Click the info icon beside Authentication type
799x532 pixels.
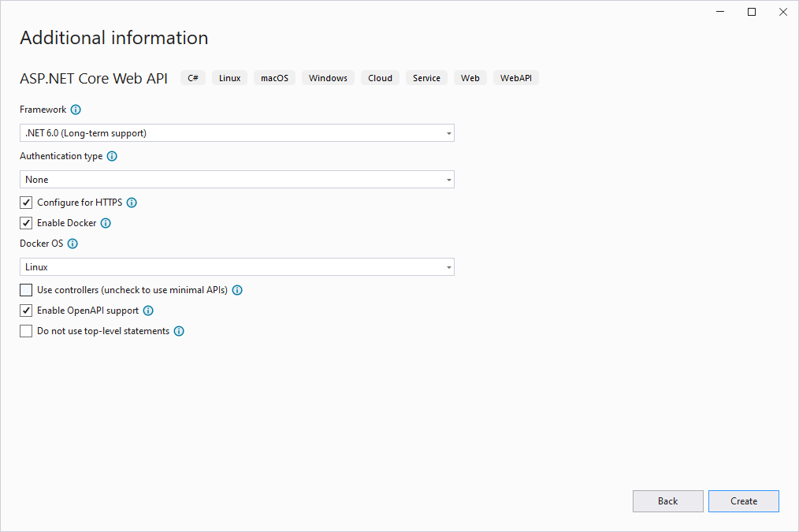[112, 156]
